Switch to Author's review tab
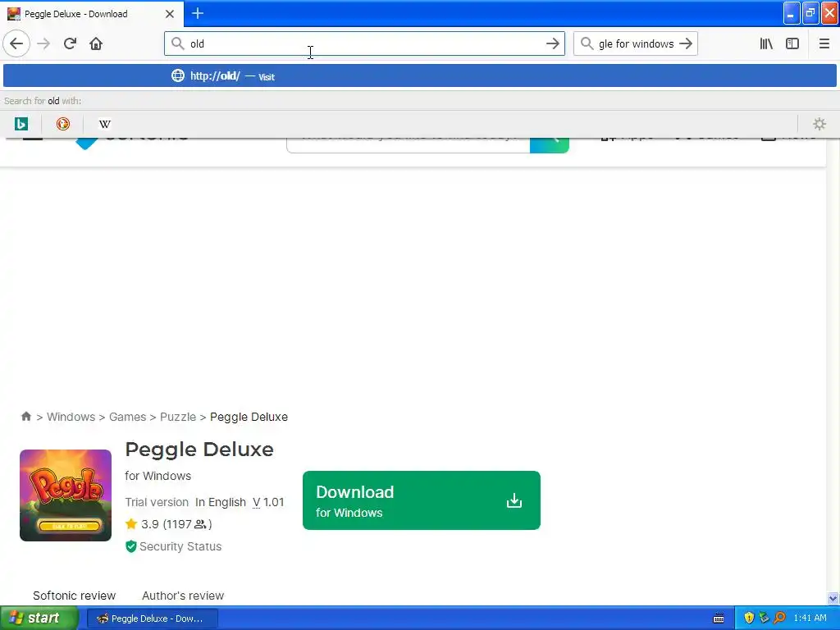The width and height of the screenshot is (840, 630). pyautogui.click(x=183, y=596)
